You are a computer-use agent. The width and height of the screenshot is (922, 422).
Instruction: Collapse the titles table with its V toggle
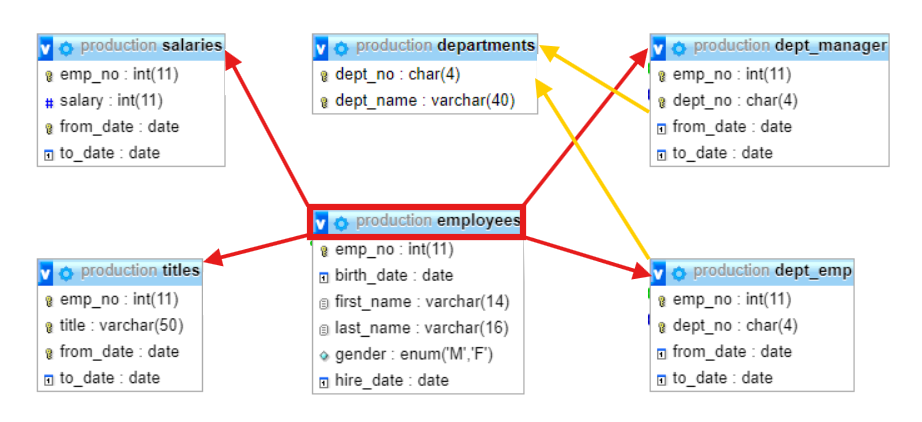point(46,273)
